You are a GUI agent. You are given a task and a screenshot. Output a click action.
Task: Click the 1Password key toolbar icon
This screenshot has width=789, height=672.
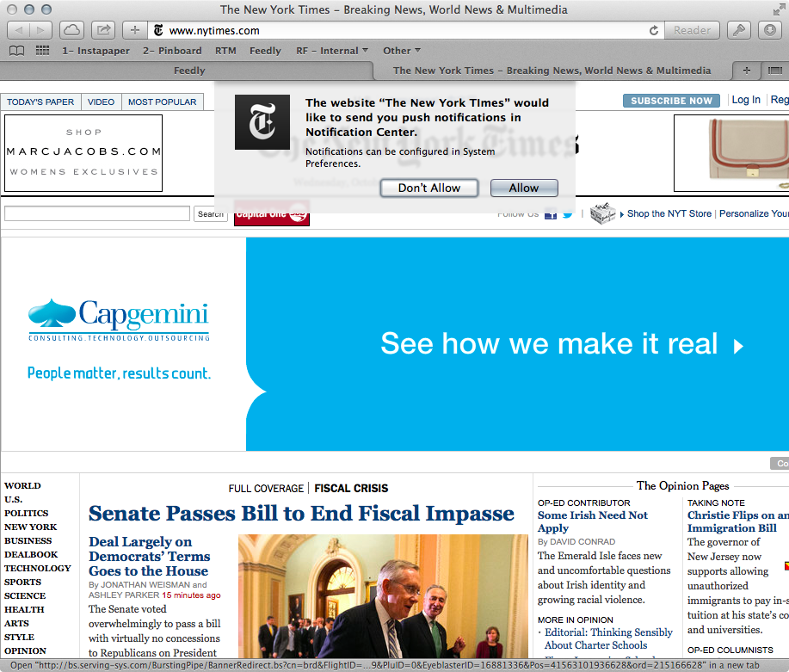coord(738,30)
